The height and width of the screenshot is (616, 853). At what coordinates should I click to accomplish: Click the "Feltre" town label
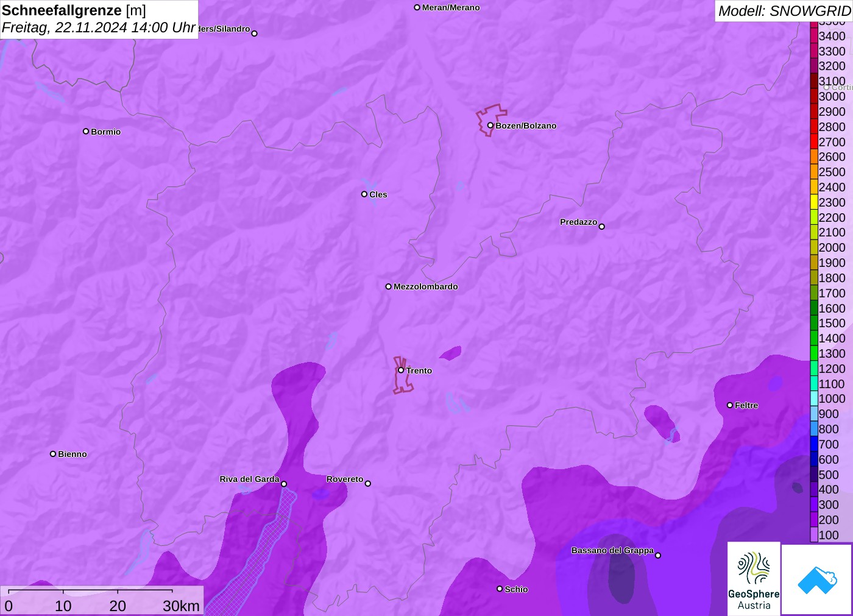click(x=746, y=405)
